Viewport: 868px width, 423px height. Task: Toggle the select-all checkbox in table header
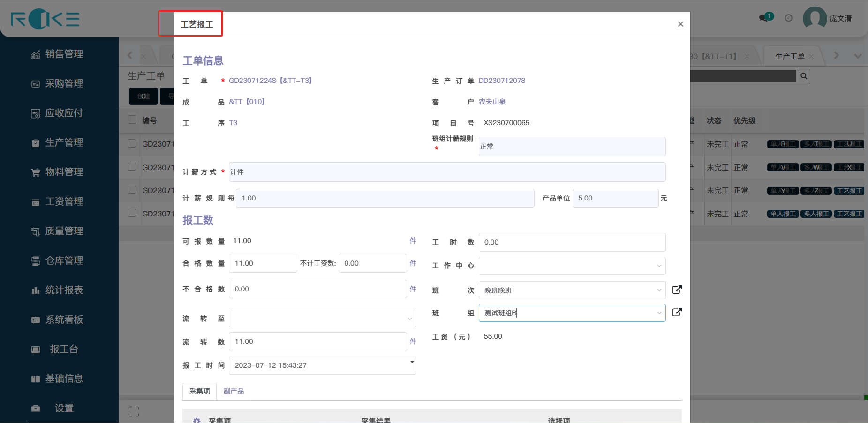tap(132, 120)
